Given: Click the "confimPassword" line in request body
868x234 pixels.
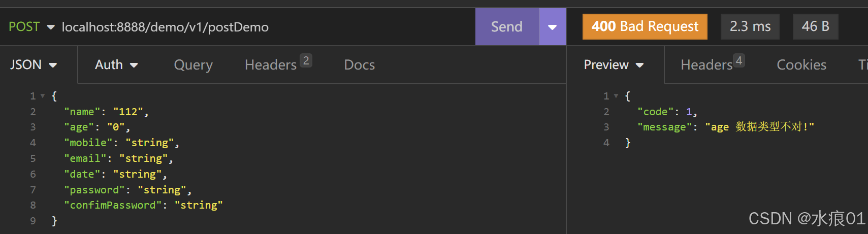Looking at the screenshot, I should pyautogui.click(x=143, y=206).
